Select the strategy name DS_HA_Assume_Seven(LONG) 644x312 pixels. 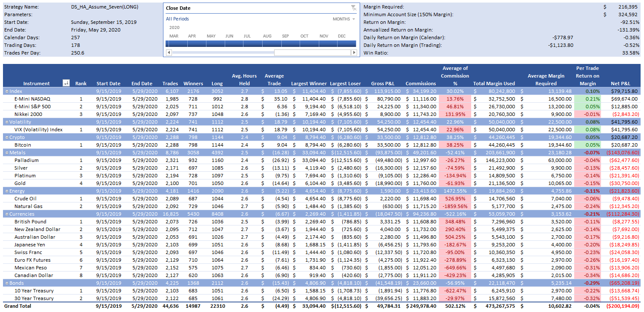(105, 7)
